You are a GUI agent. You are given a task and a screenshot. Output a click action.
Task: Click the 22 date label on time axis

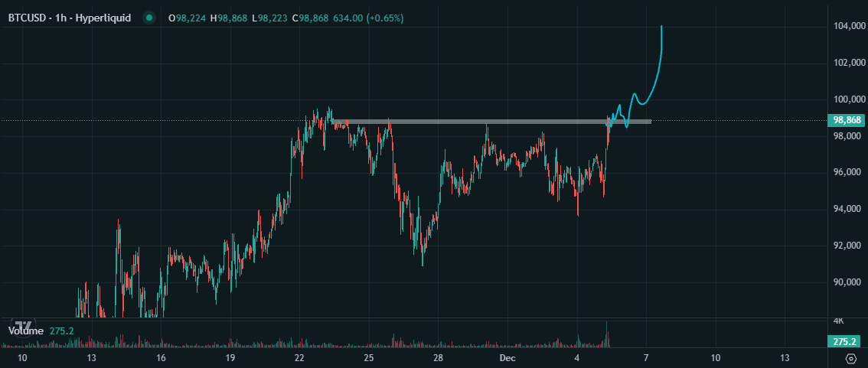[299, 358]
